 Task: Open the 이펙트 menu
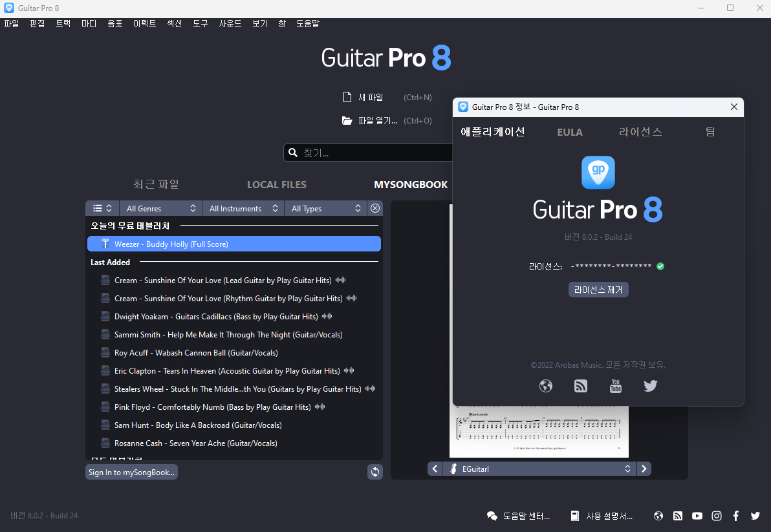click(x=145, y=23)
